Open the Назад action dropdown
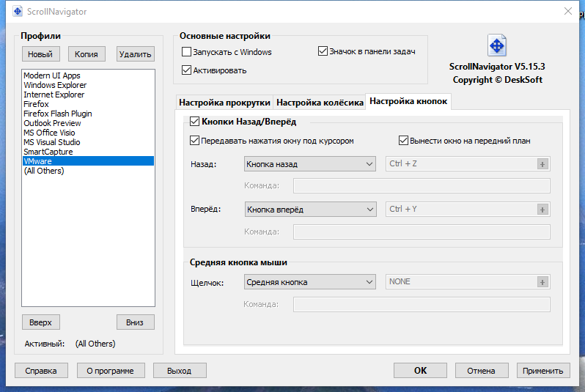Viewport: 585px width, 392px height. point(310,164)
